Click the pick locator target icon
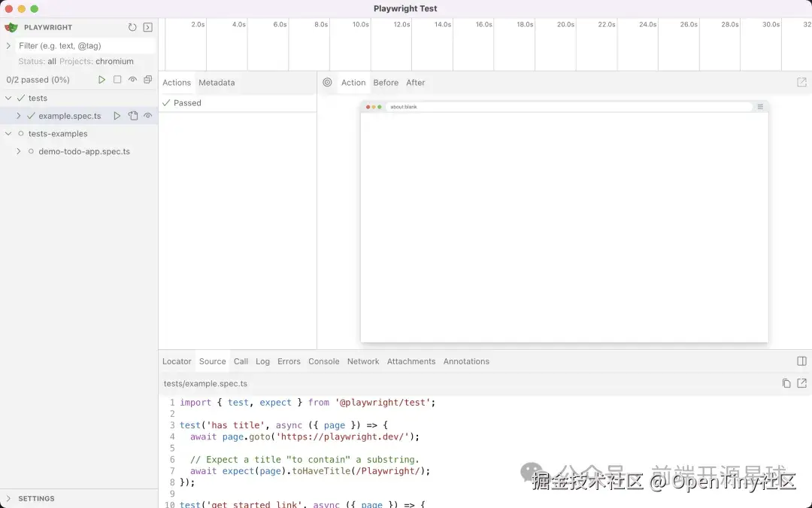This screenshot has width=812, height=508. [327, 83]
